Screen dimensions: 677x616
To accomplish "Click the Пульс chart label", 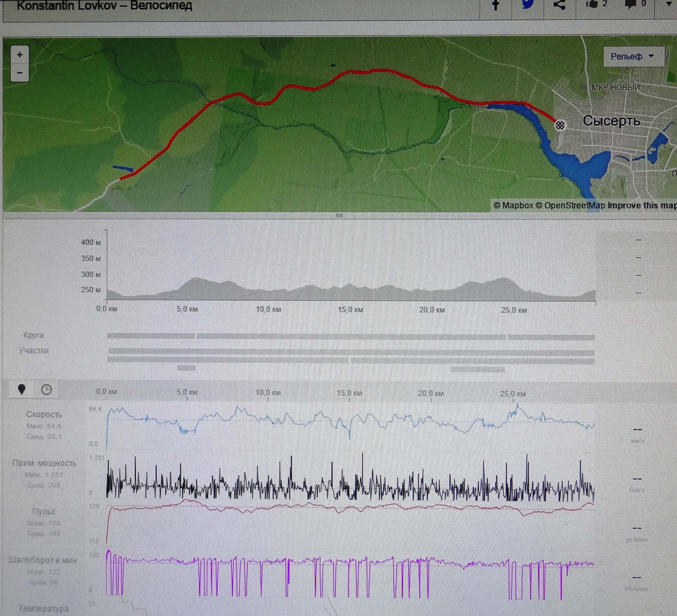I will click(44, 511).
